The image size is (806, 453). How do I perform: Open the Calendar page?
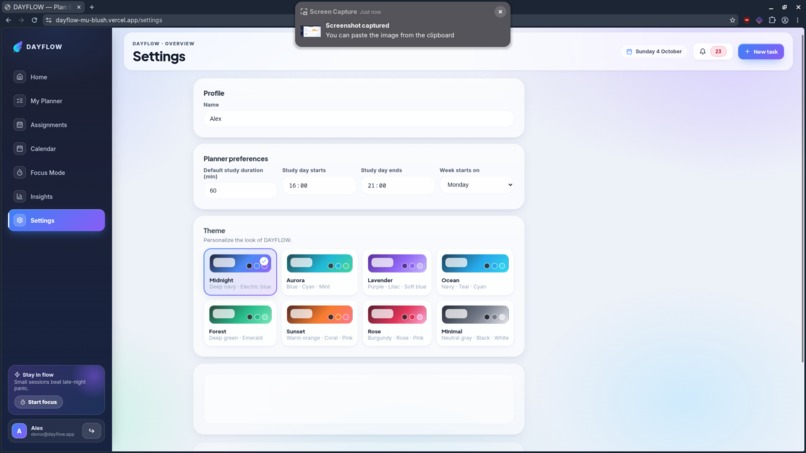click(56, 149)
